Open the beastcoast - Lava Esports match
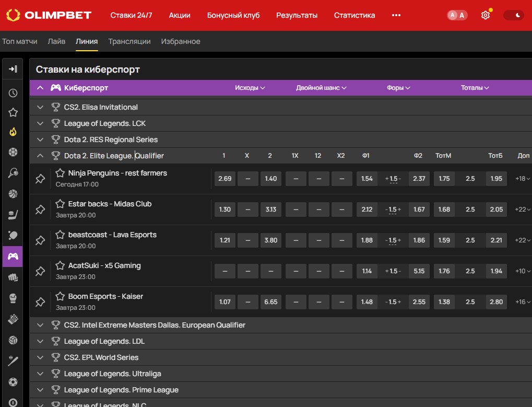This screenshot has width=532, height=407. [112, 235]
